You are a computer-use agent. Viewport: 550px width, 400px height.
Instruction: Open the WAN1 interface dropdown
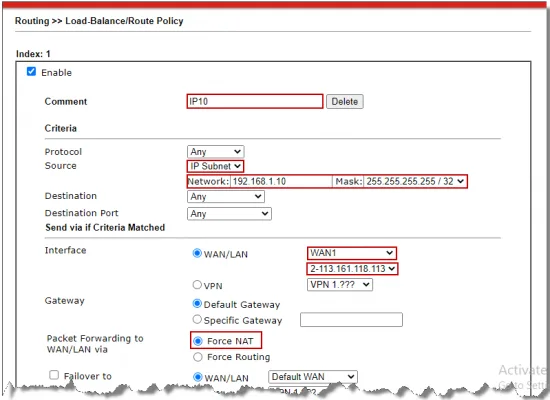point(351,253)
